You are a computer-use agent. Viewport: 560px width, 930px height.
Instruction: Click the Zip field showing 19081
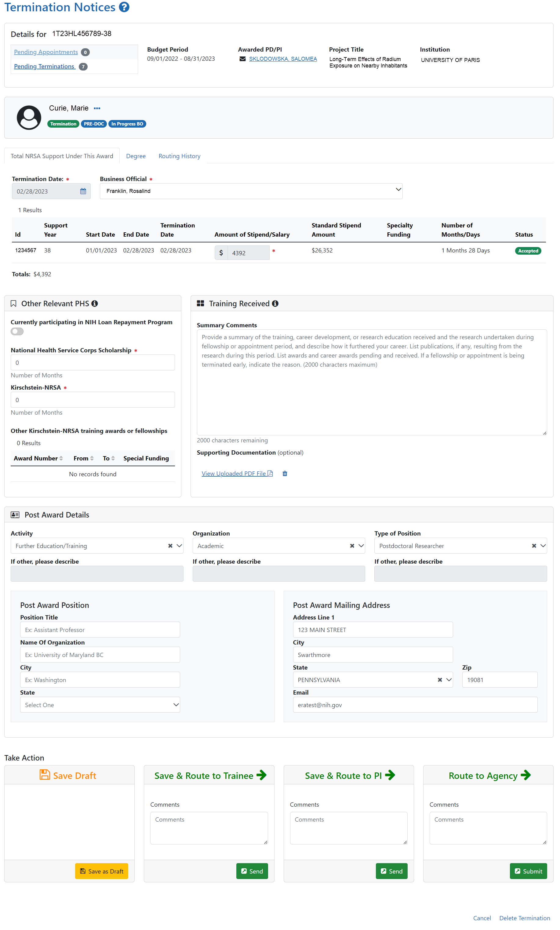(500, 679)
